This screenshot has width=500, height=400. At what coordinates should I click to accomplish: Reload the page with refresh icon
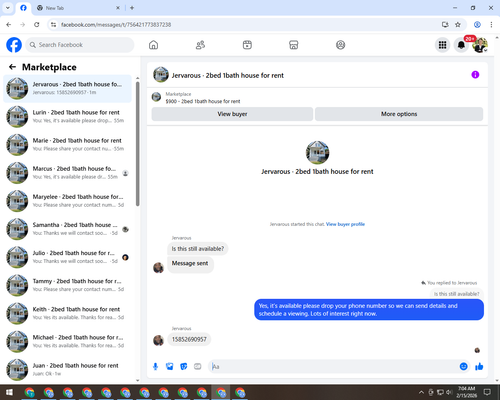[37, 25]
